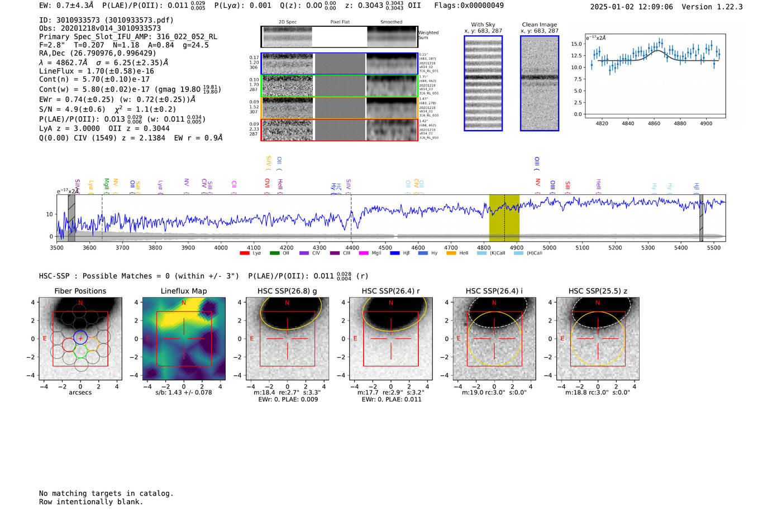Click the RA,Dec coordinates line

click(98, 54)
